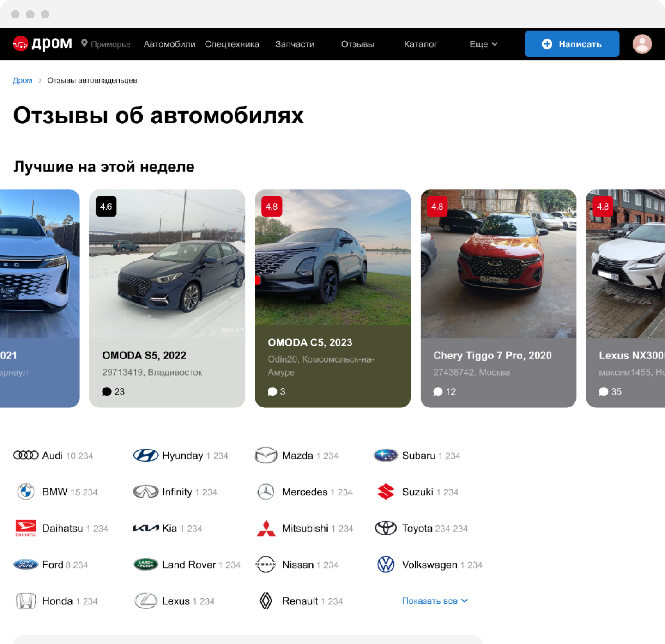Viewport: 665px width, 644px height.
Task: Expand the Еще dropdown menu
Action: [x=483, y=44]
